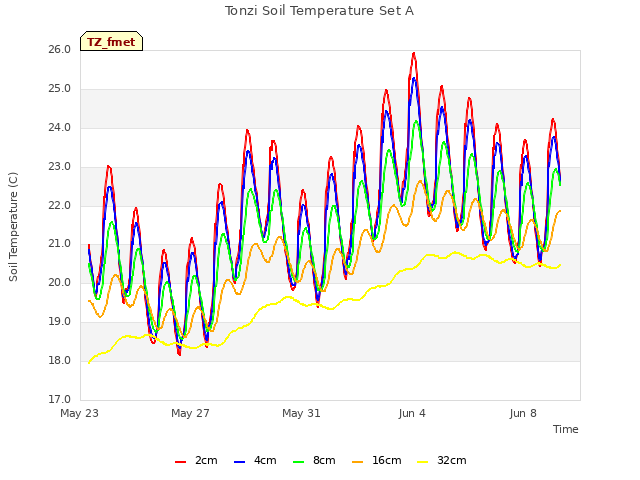The height and width of the screenshot is (480, 640).
Task: Click the May 23 x-axis tick label
Action: click(x=80, y=413)
